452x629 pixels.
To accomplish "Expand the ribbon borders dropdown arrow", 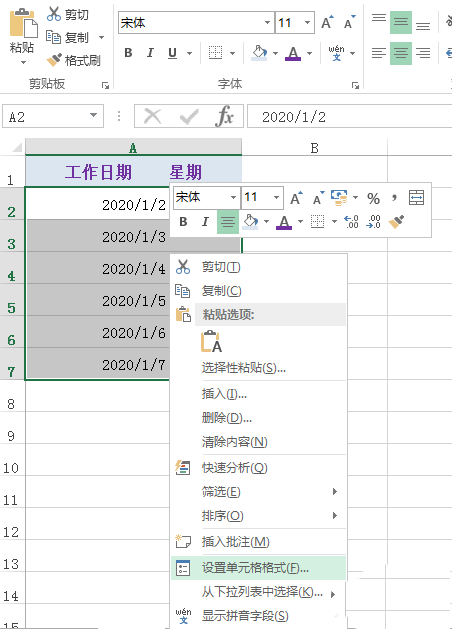I will (x=232, y=53).
